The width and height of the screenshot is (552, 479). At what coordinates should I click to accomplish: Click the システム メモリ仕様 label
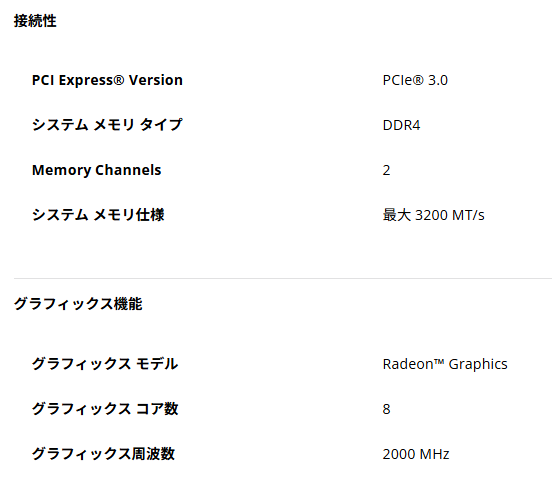[x=98, y=215]
